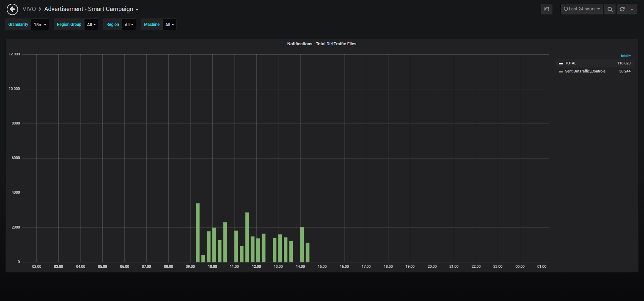Click the tallest green bar after 09:00
644x301 pixels.
198,233
